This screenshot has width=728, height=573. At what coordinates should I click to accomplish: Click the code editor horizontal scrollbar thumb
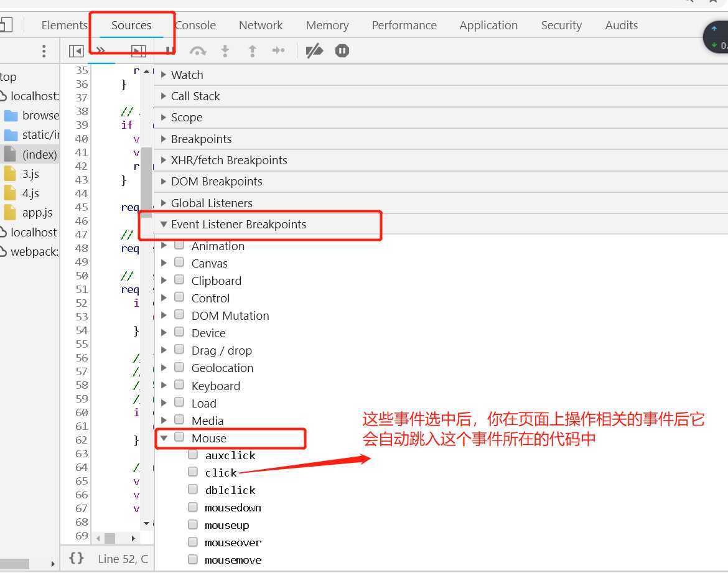[x=110, y=538]
